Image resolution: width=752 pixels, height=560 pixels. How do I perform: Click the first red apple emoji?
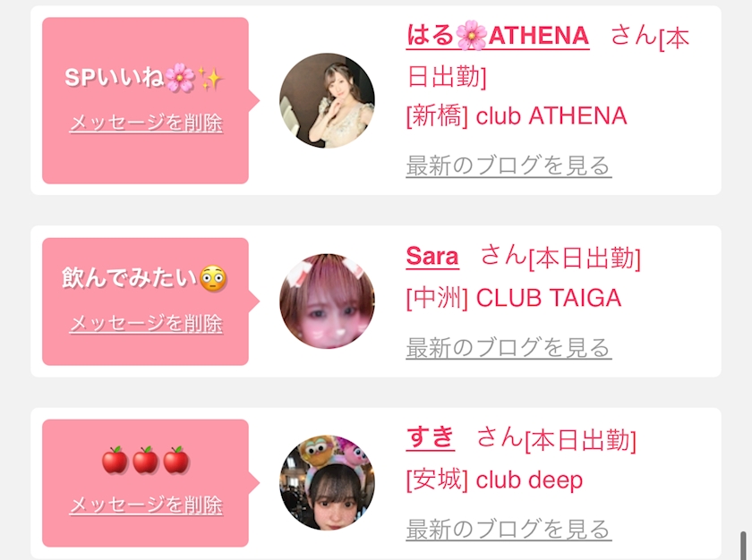(115, 460)
